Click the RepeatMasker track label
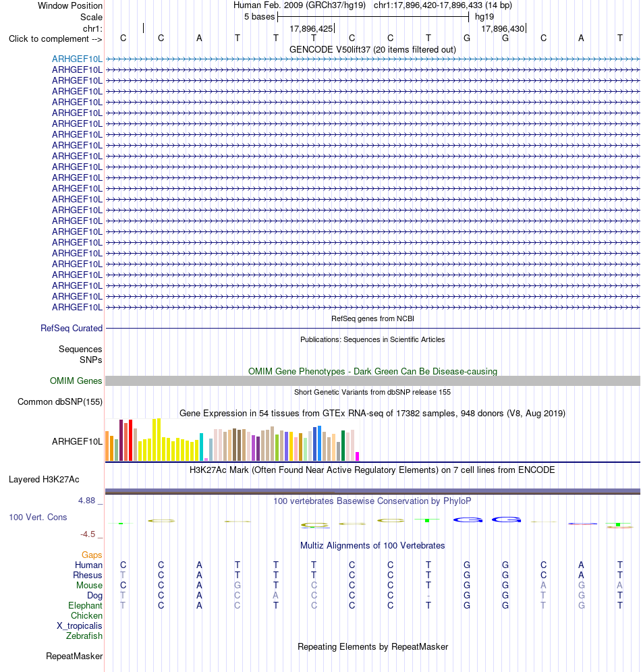Image resolution: width=641 pixels, height=672 pixels. click(x=74, y=656)
